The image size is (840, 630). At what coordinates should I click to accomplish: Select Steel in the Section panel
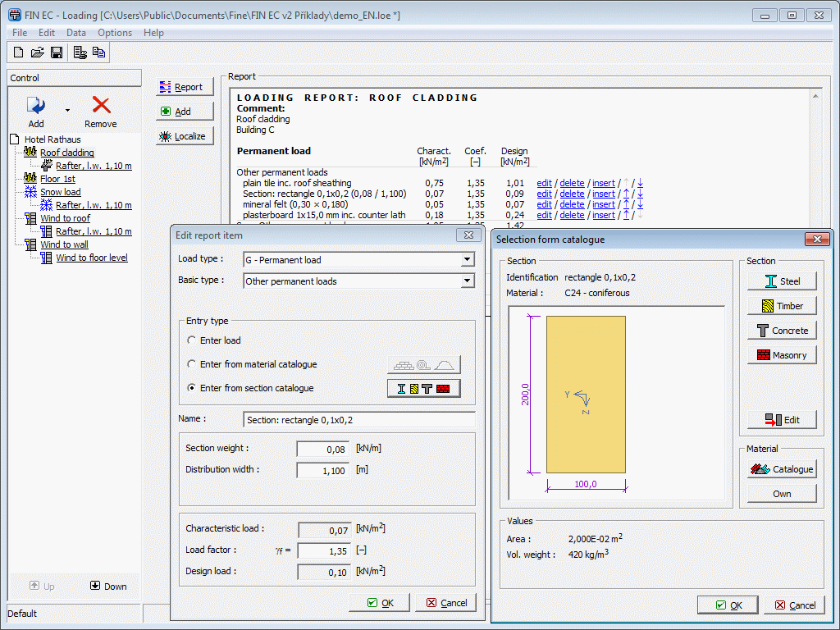tap(781, 281)
